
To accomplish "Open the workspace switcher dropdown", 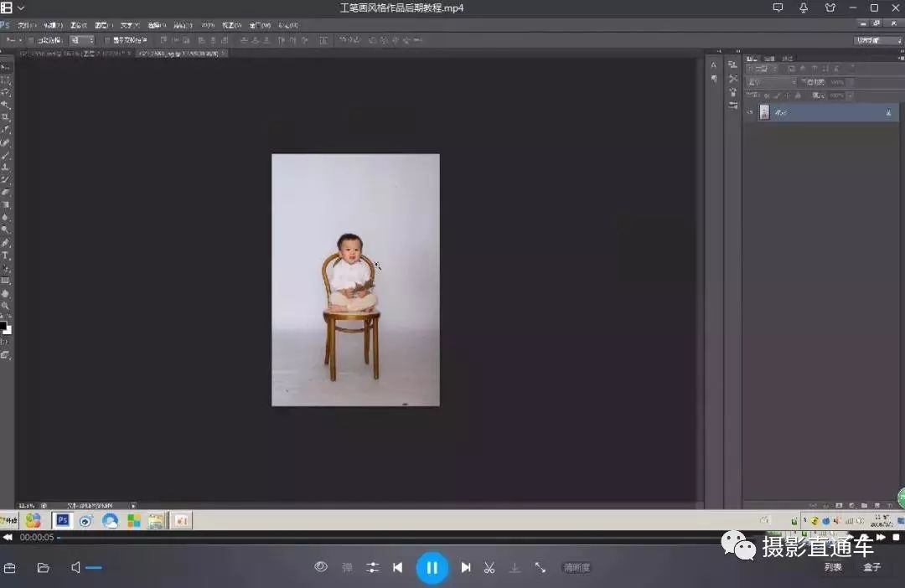I will [877, 40].
